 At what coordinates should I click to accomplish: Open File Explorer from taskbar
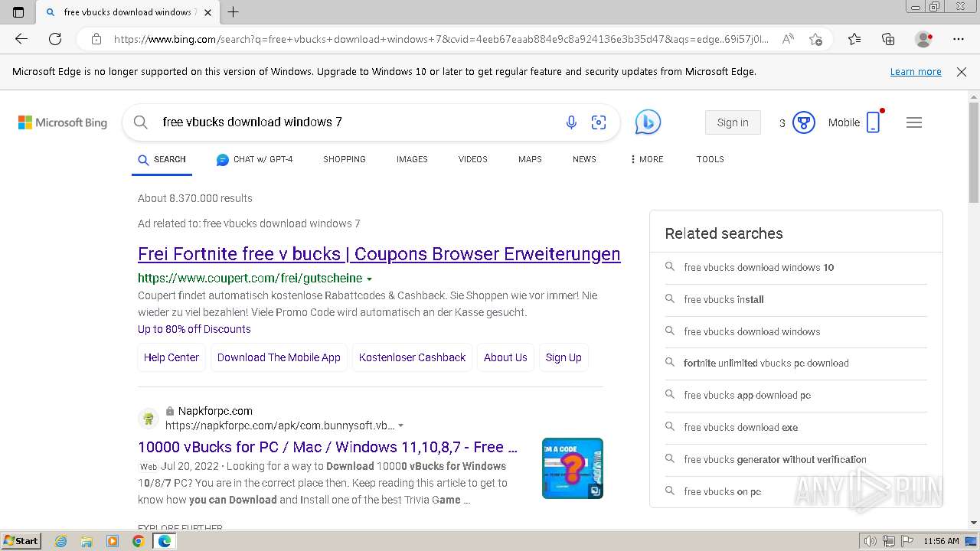click(x=87, y=541)
